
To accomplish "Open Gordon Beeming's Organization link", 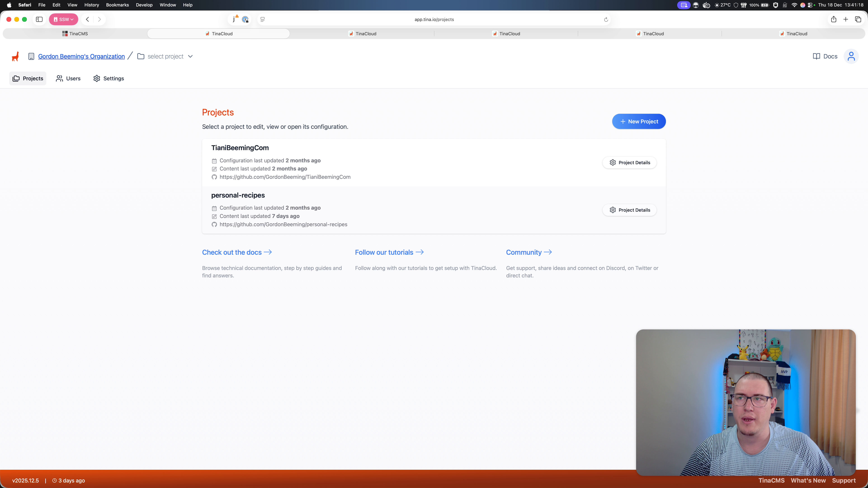I will pyautogui.click(x=82, y=56).
